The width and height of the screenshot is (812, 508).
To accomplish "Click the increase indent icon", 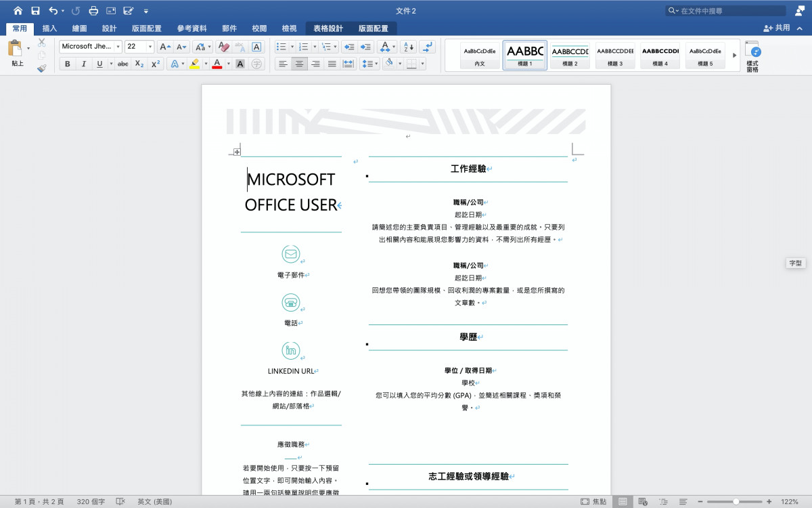I will (366, 47).
